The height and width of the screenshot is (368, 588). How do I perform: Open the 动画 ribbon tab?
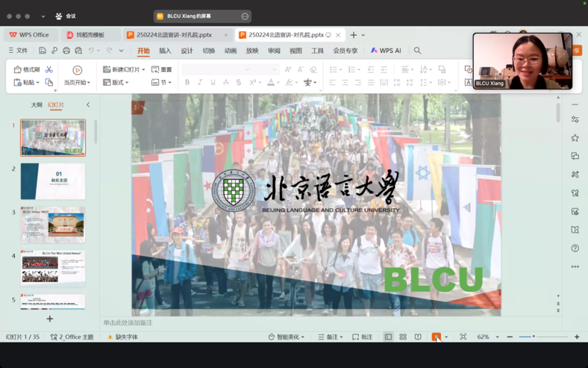coord(230,51)
